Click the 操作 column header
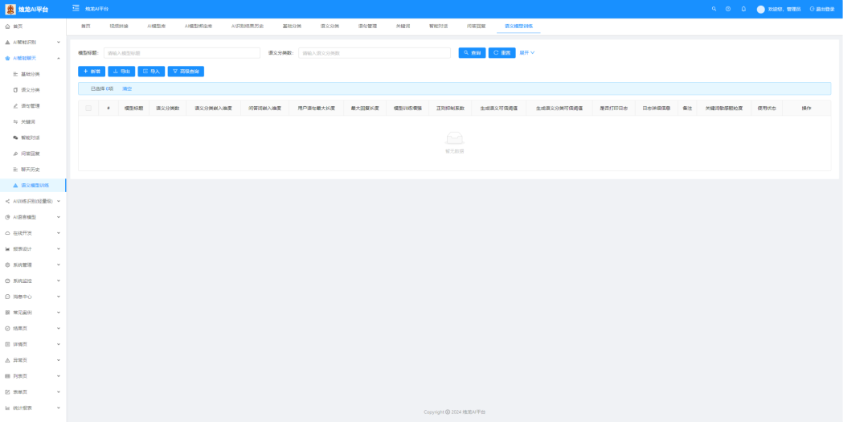This screenshot has height=422, width=868. point(807,108)
